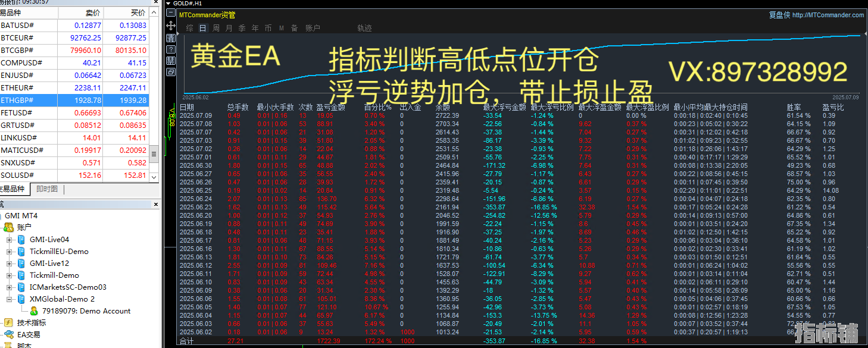Screen dimensions: 868x348
Task: Expand the ICMarketsSC-Demo03 tree node
Action: [x=9, y=287]
